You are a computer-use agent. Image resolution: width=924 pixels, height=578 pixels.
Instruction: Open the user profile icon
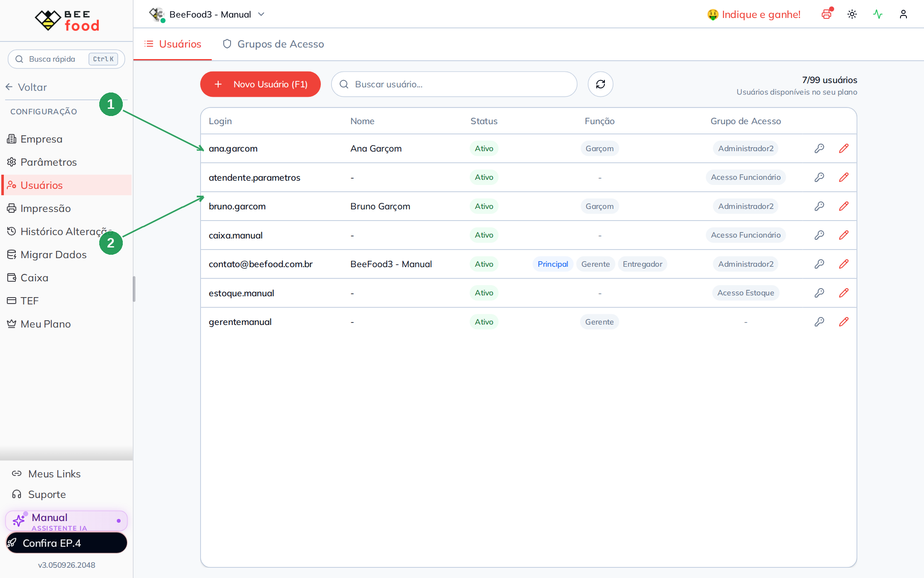[x=903, y=14]
